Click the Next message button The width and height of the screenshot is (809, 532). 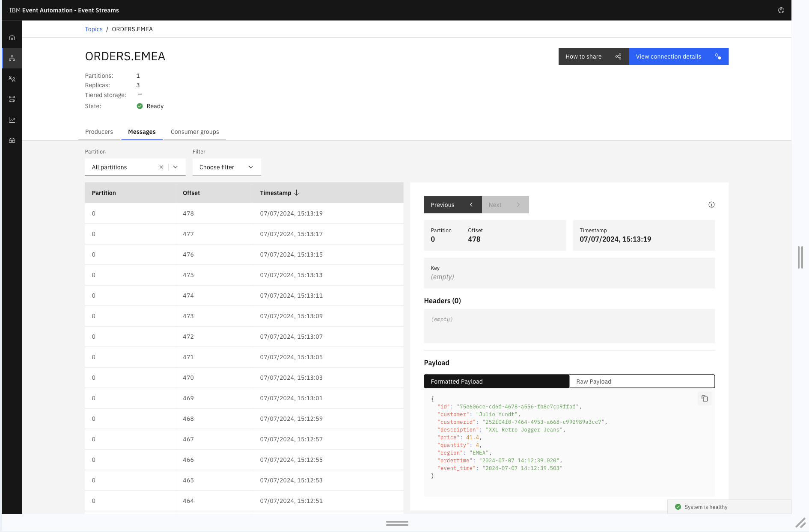coord(506,205)
